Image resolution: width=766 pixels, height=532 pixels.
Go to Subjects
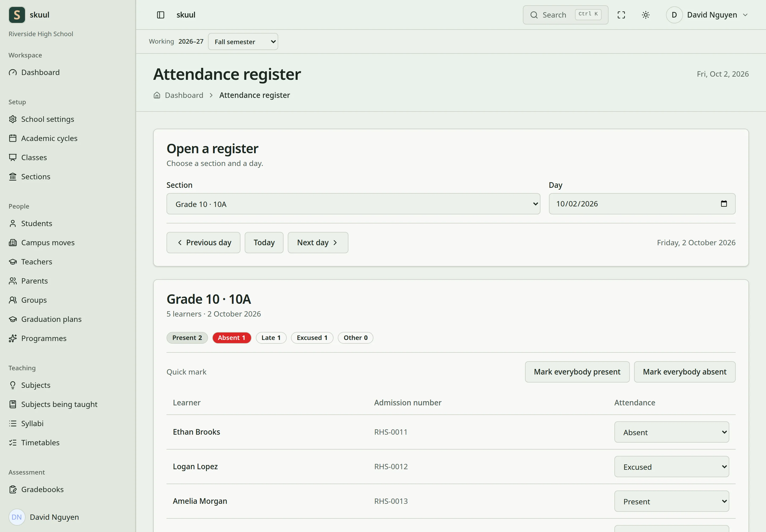(68, 385)
